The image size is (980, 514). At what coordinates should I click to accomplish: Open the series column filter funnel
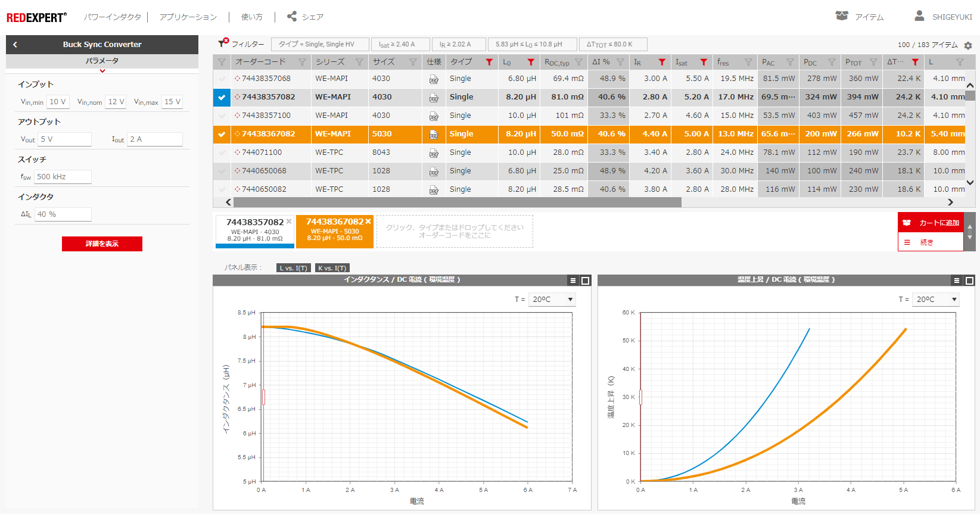point(359,62)
